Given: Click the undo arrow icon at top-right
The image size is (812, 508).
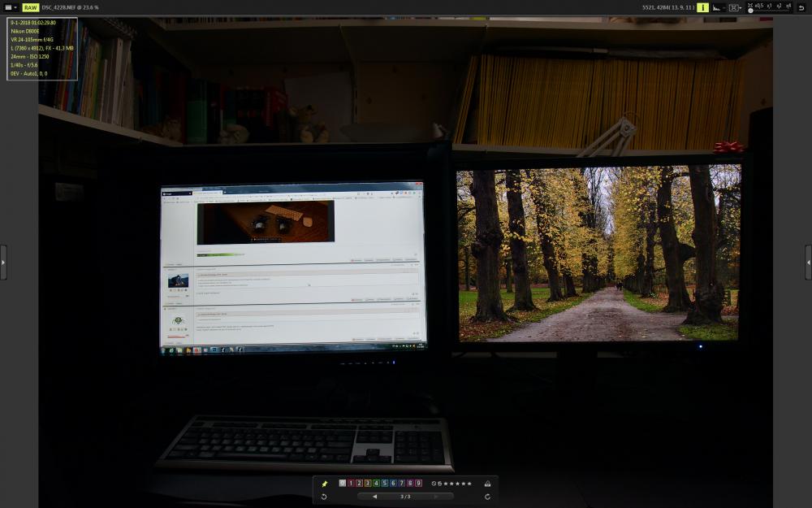Looking at the screenshot, I should (801, 8).
